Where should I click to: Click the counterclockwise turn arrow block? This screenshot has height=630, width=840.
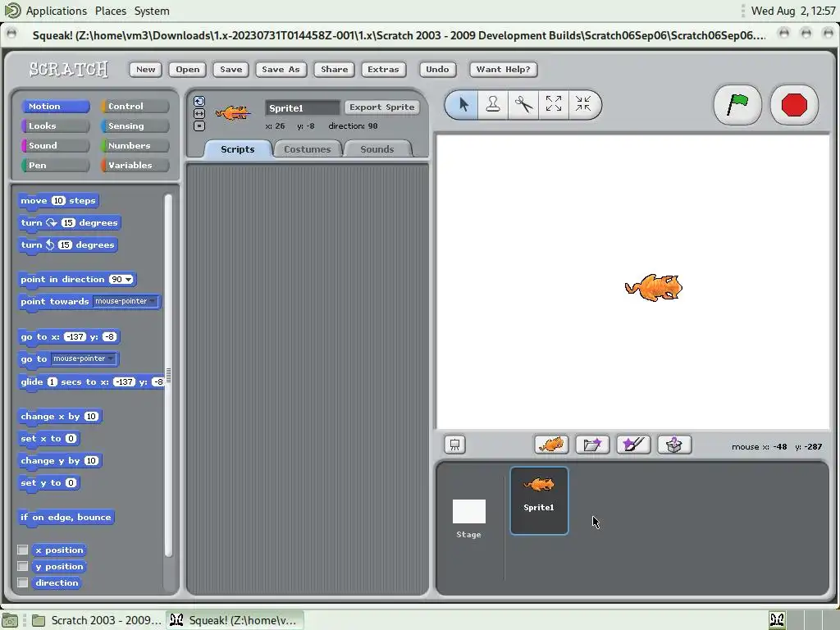pos(50,244)
